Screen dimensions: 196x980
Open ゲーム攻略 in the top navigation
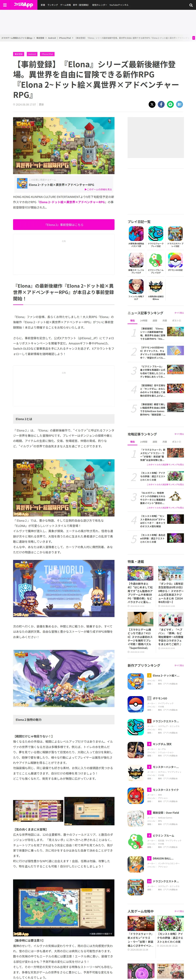[65, 5]
